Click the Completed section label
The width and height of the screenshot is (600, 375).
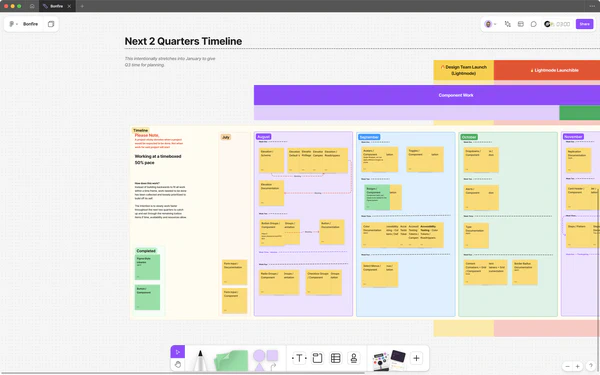(146, 251)
